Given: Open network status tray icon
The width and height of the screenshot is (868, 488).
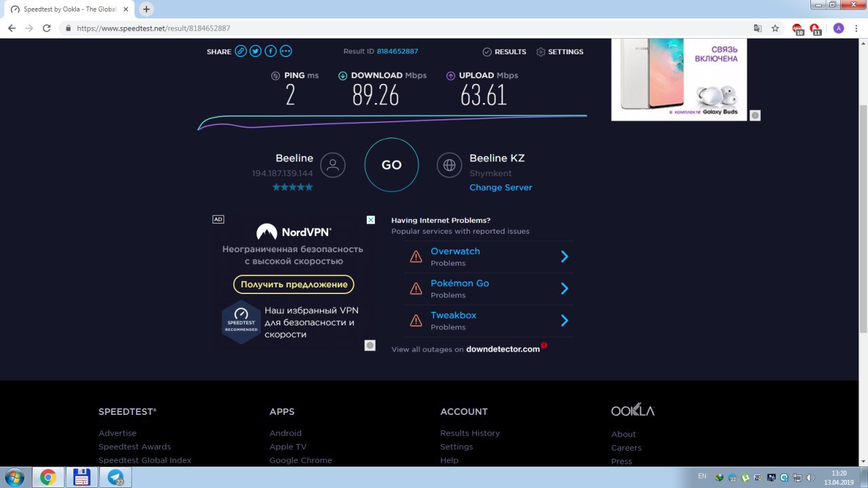Looking at the screenshot, I should pos(797,478).
